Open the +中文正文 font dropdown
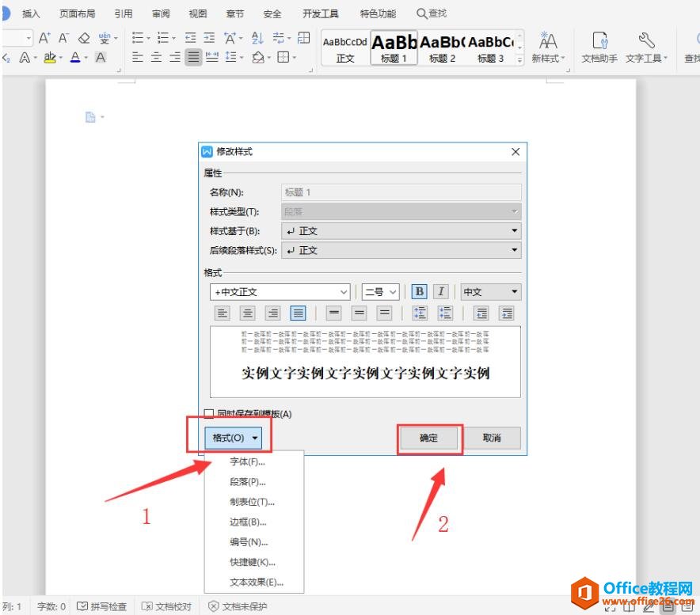 [x=280, y=292]
